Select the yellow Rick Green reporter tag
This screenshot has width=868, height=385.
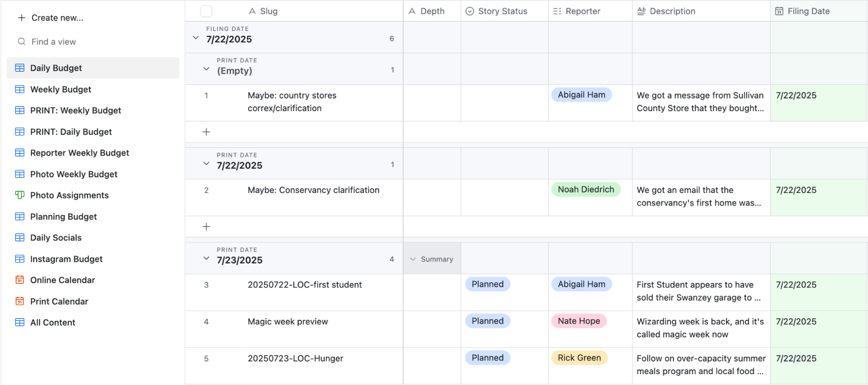tap(579, 358)
